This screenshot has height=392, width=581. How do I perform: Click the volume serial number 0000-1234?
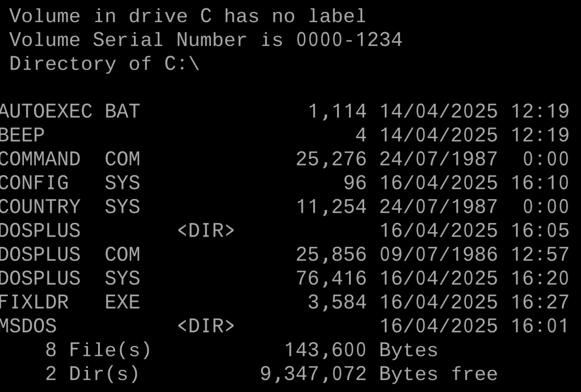pos(349,40)
